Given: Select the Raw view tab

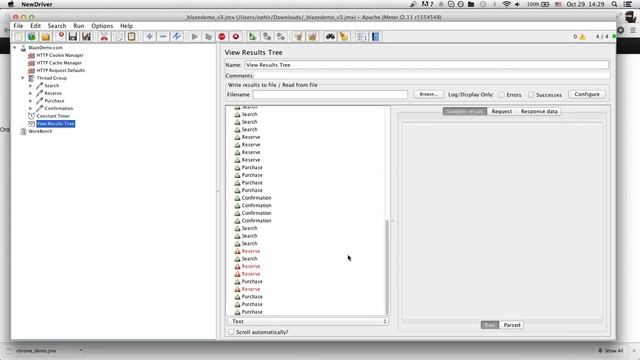Looking at the screenshot, I should click(x=490, y=325).
